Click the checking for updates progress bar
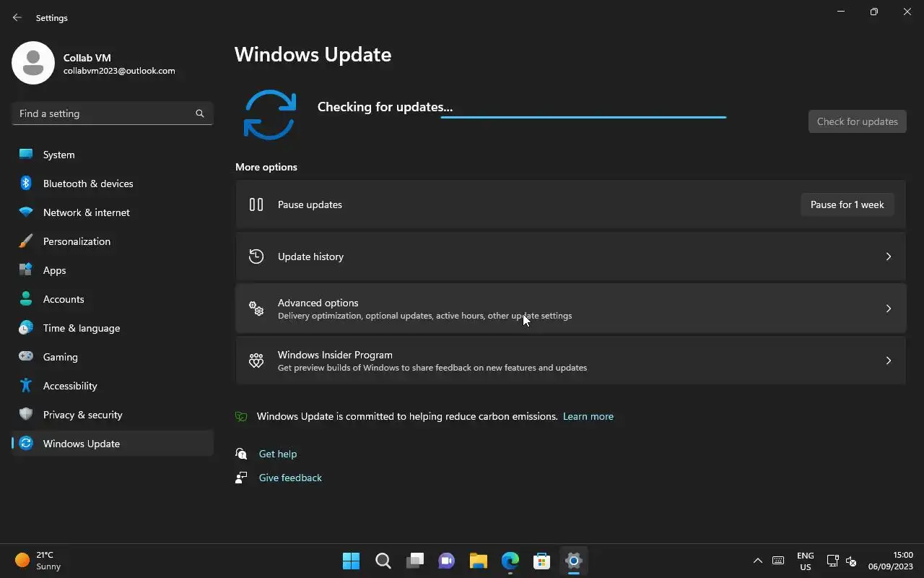This screenshot has width=924, height=578. 583,117
